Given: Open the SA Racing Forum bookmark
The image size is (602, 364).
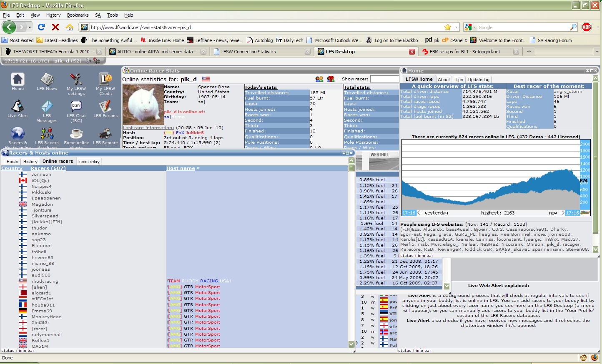Looking at the screenshot, I should click(x=551, y=40).
